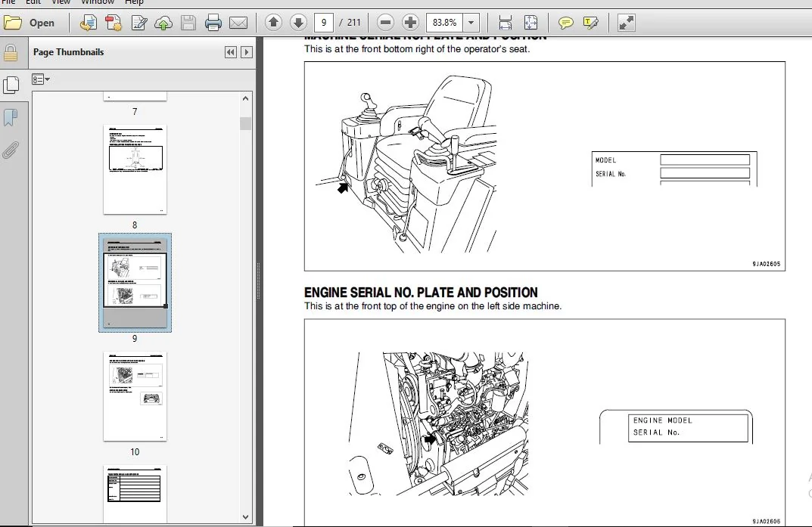Open the zoom level dropdown arrow
The width and height of the screenshot is (812, 527).
pos(471,22)
